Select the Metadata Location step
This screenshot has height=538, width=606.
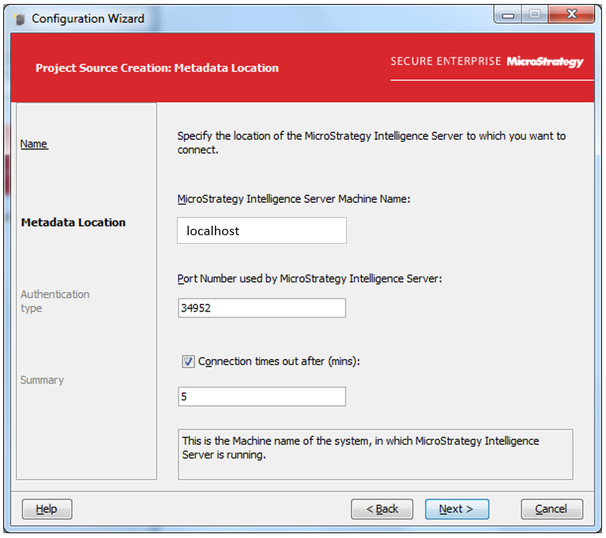[x=73, y=223]
